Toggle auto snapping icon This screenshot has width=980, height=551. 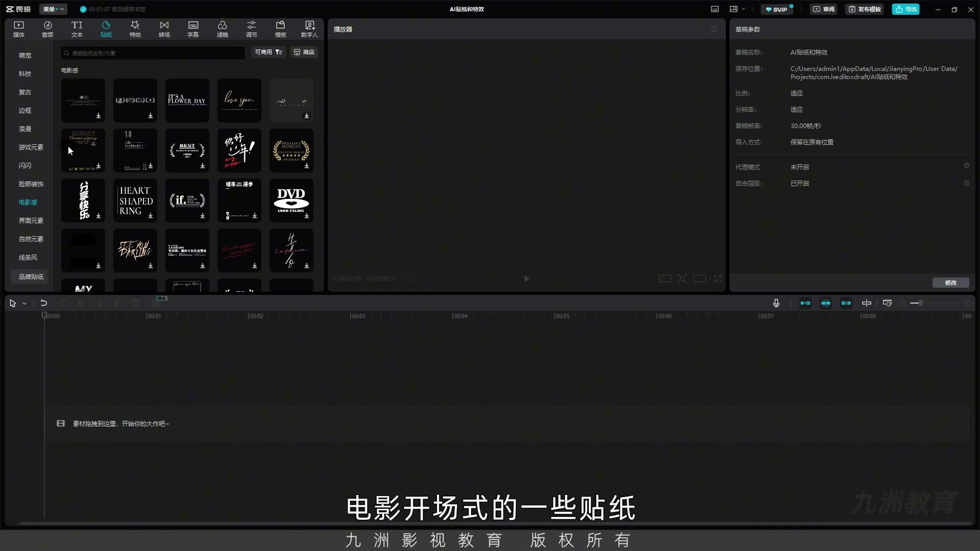(x=826, y=303)
